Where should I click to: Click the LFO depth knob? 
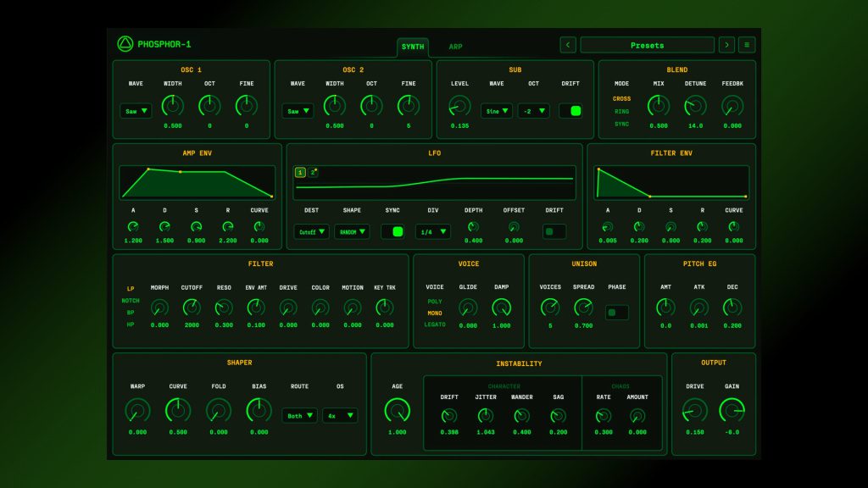473,227
